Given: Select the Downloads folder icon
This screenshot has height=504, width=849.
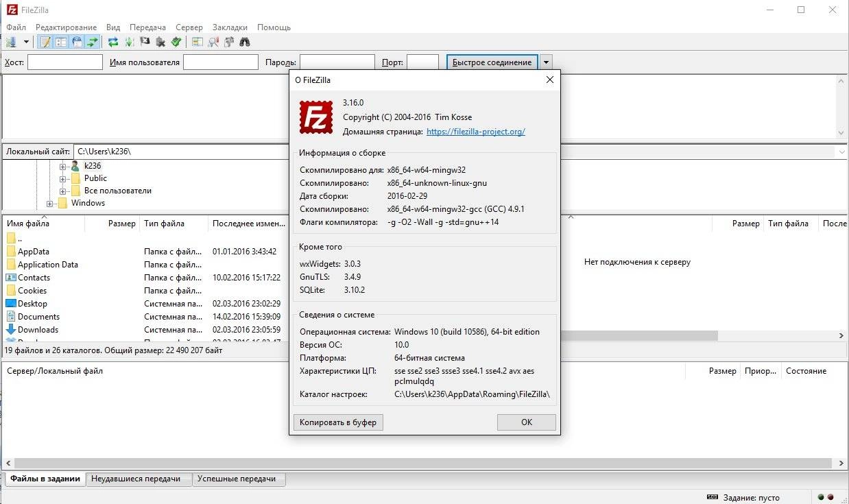Looking at the screenshot, I should pyautogui.click(x=11, y=330).
